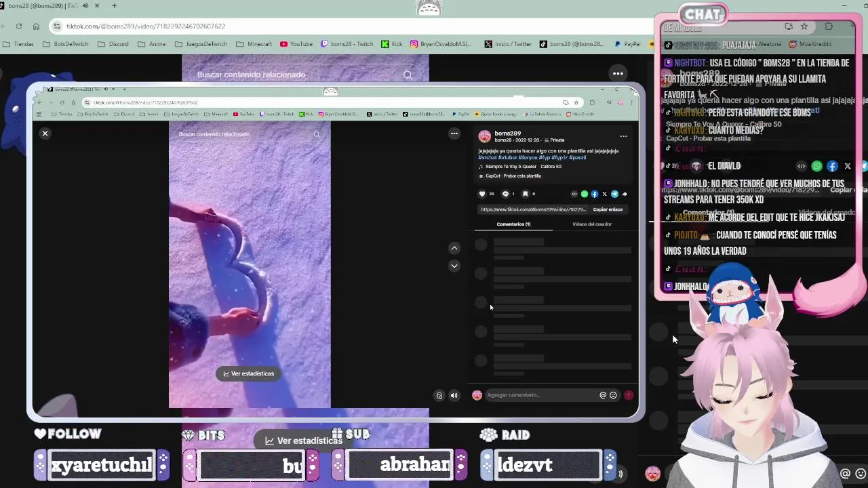
Task: Mute the boms28 tab via speaker icon
Action: coord(85,5)
